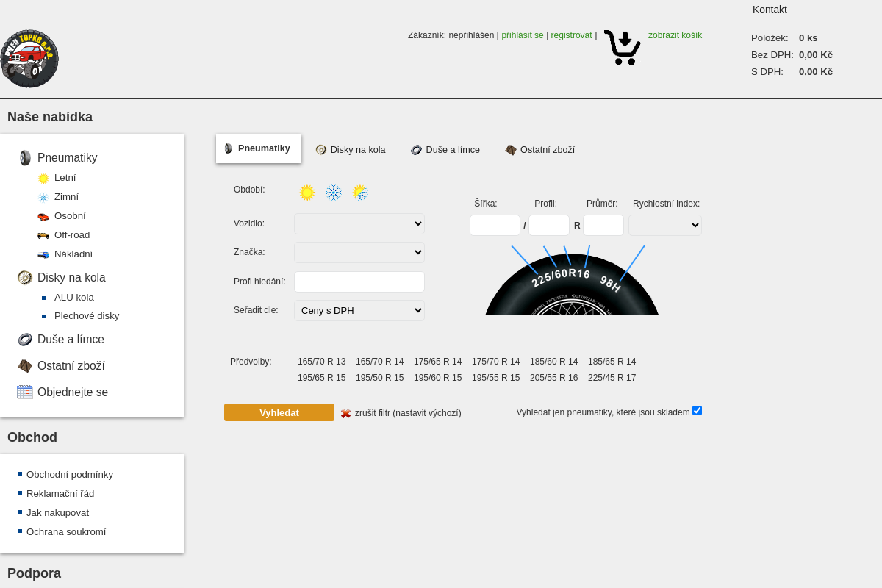The width and height of the screenshot is (882, 588).
Task: Expand the Značka brand dropdown
Action: point(359,252)
